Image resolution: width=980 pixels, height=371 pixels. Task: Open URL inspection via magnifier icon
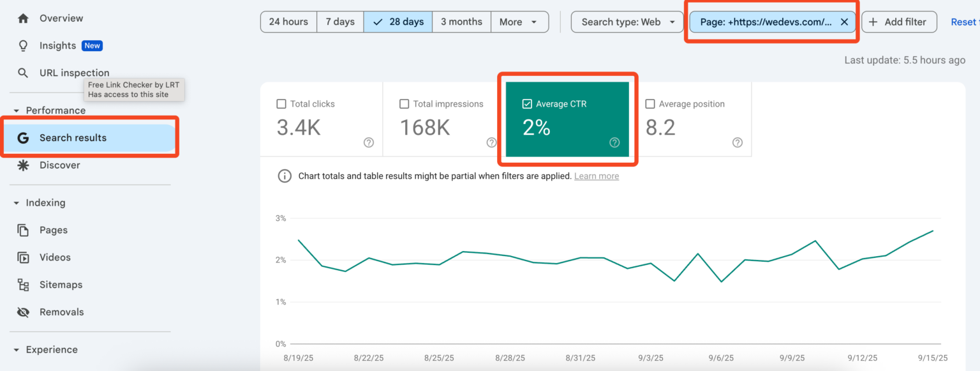click(23, 72)
